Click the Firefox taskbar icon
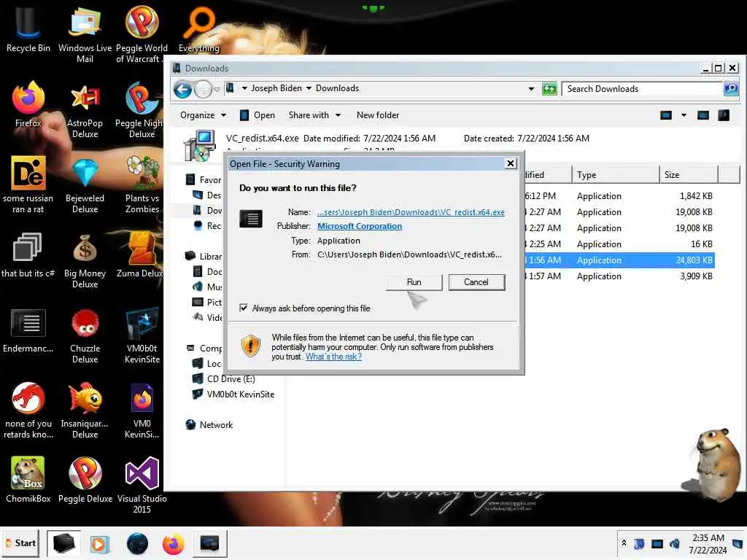This screenshot has height=560, width=747. click(173, 544)
